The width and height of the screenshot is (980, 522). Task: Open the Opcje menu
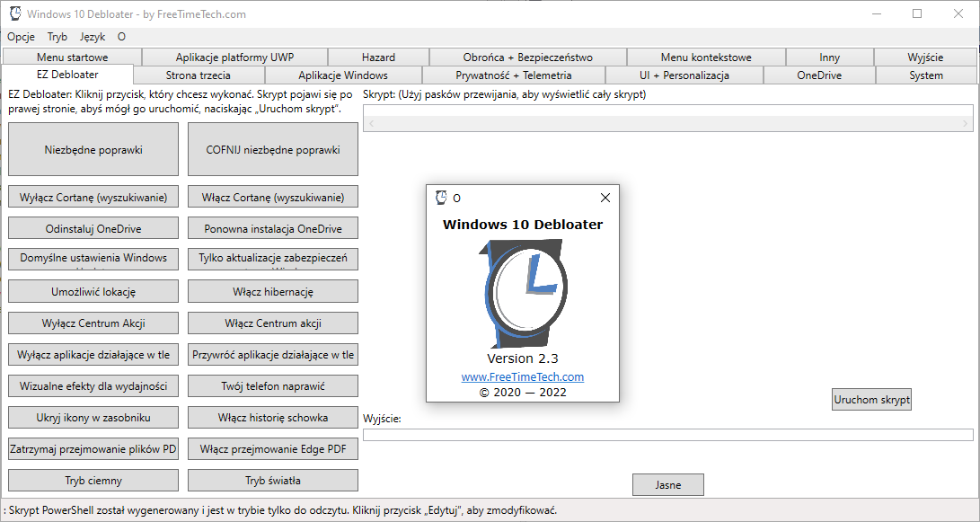(22, 37)
